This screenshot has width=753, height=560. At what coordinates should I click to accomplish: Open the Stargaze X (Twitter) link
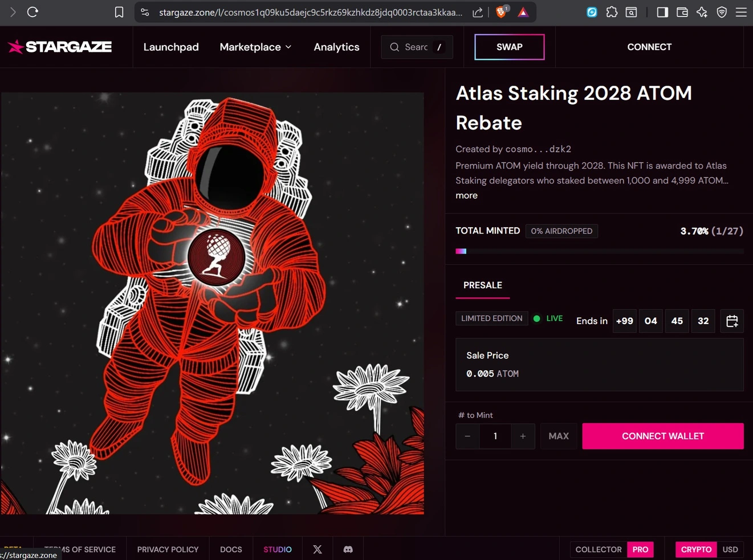tap(318, 549)
